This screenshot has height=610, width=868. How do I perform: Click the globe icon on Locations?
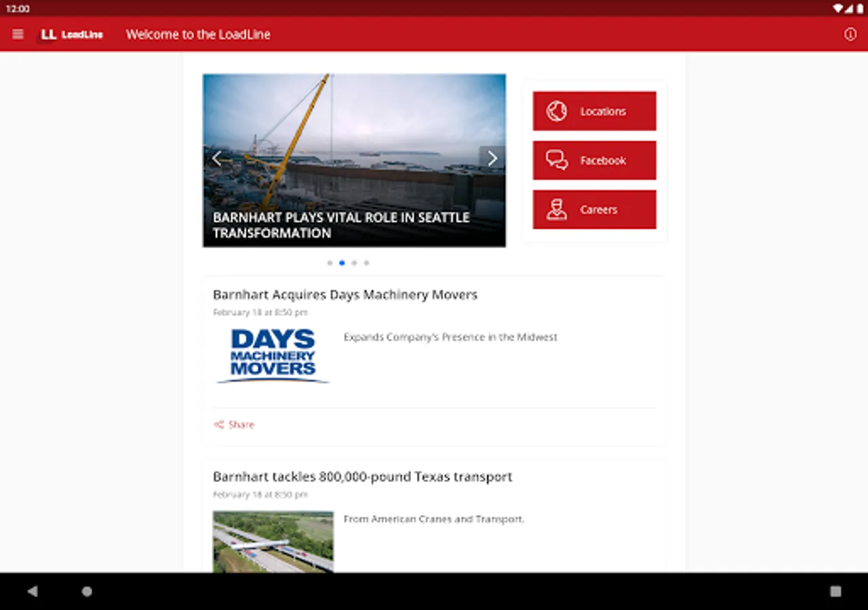click(557, 111)
